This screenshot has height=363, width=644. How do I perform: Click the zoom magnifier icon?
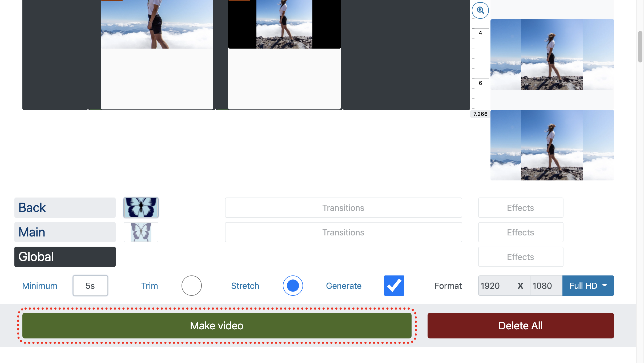coord(480,10)
